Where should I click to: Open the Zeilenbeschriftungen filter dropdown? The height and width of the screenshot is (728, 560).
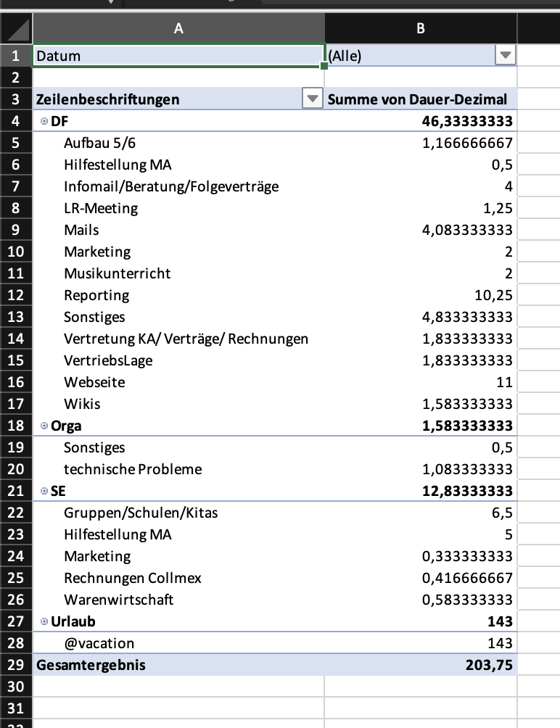[x=312, y=99]
